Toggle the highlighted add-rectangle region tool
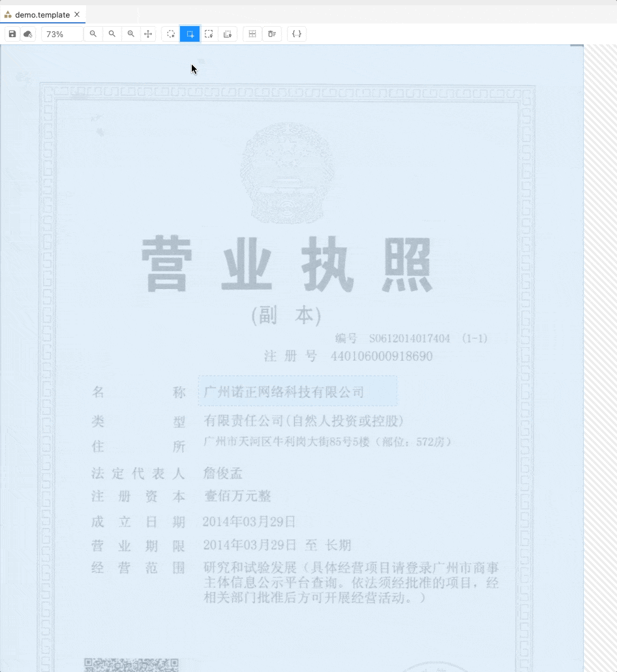This screenshot has width=617, height=672. pyautogui.click(x=190, y=34)
